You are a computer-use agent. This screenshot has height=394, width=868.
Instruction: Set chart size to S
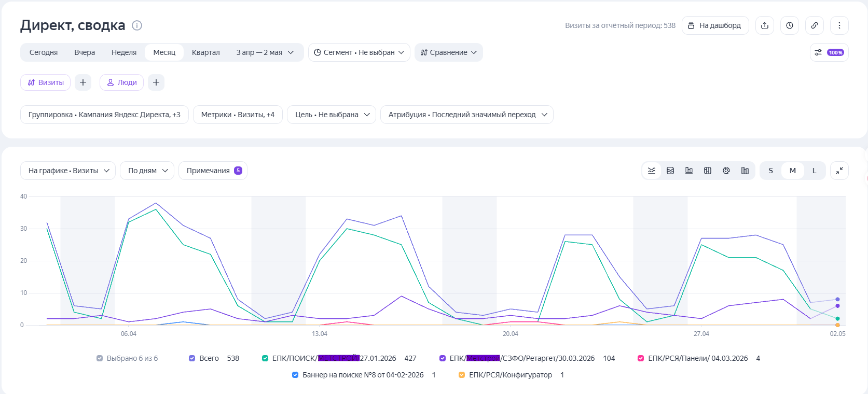[771, 171]
